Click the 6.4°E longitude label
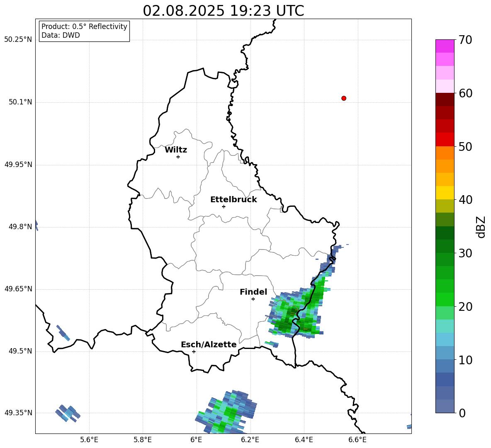491x448 pixels. pyautogui.click(x=304, y=440)
